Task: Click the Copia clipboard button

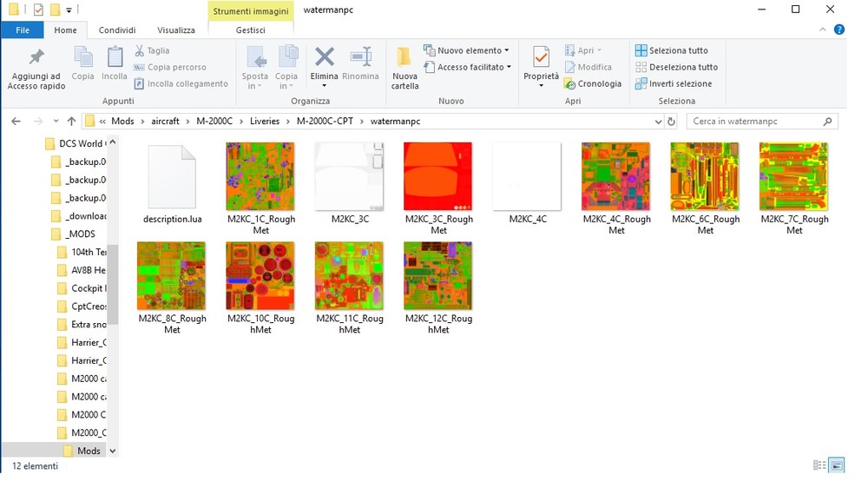Action: (83, 63)
